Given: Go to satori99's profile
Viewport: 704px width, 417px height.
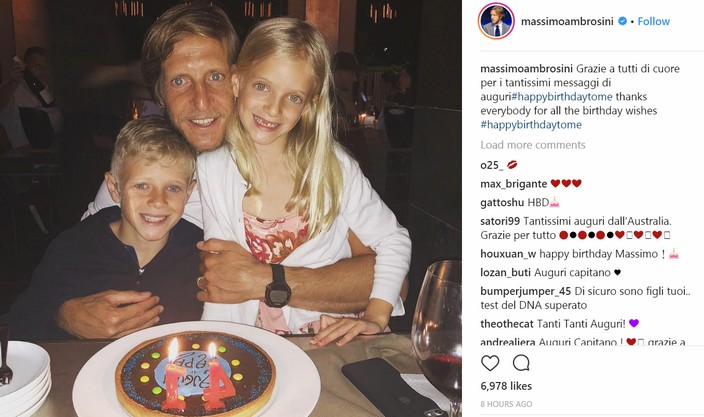Looking at the screenshot, I should (500, 221).
